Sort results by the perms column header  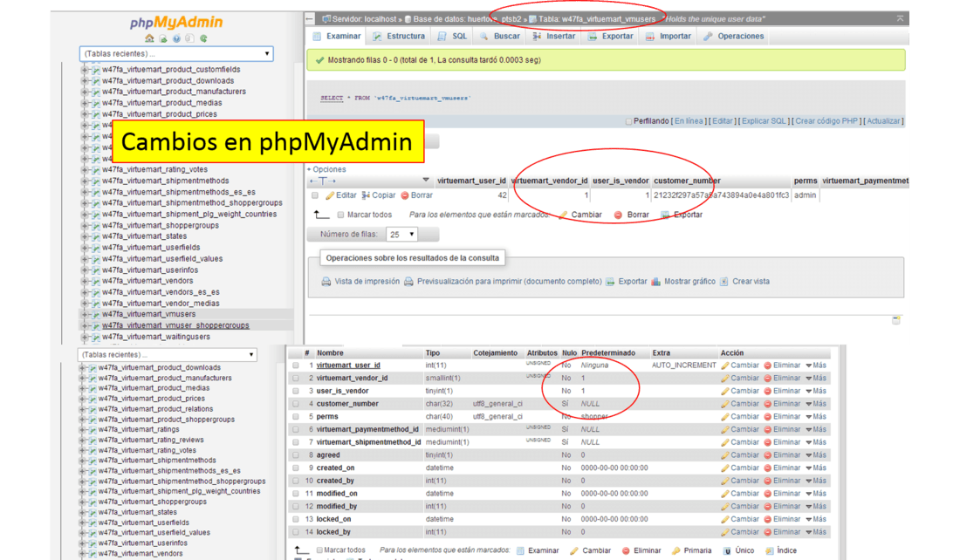[806, 181]
